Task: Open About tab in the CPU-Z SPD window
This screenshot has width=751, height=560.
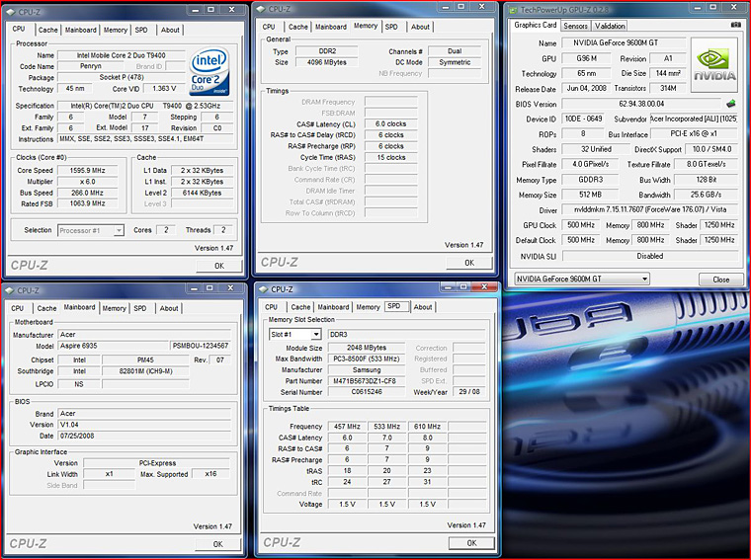Action: [x=423, y=307]
